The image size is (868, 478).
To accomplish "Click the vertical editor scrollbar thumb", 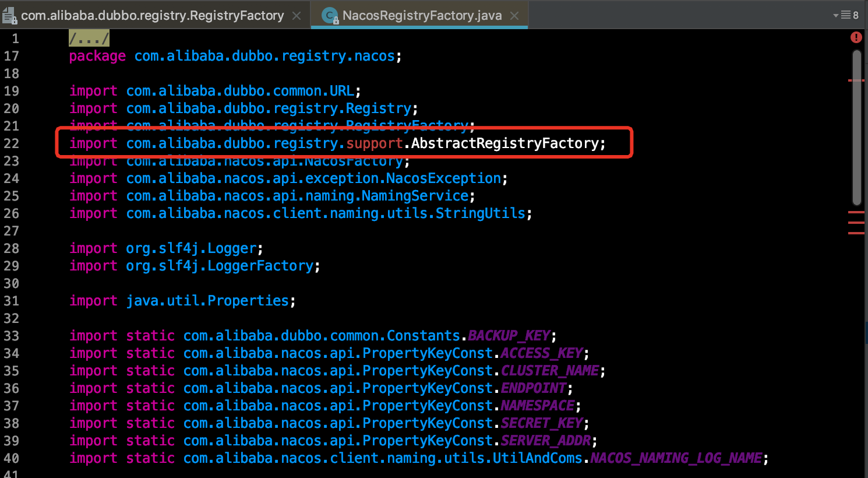I will pos(856,127).
